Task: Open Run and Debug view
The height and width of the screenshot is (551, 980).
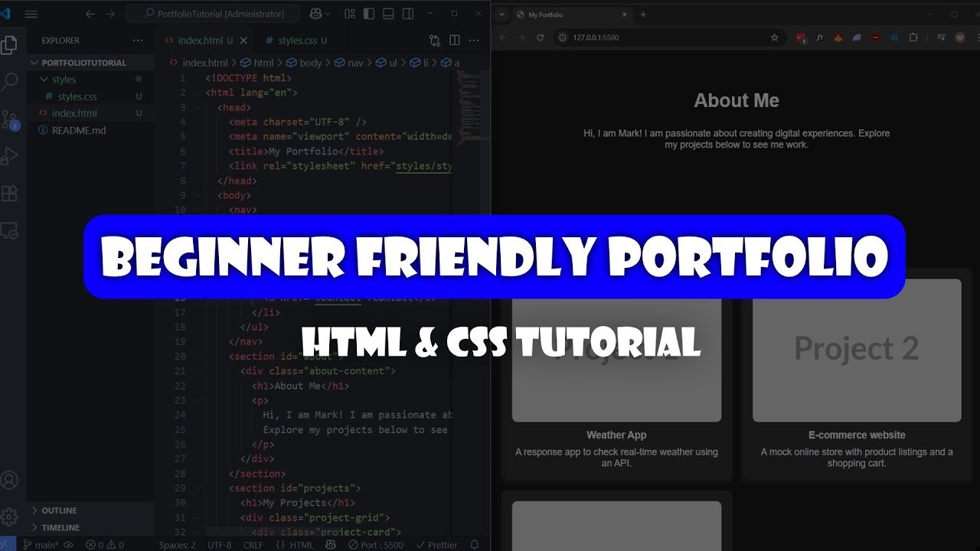Action: 9,156
